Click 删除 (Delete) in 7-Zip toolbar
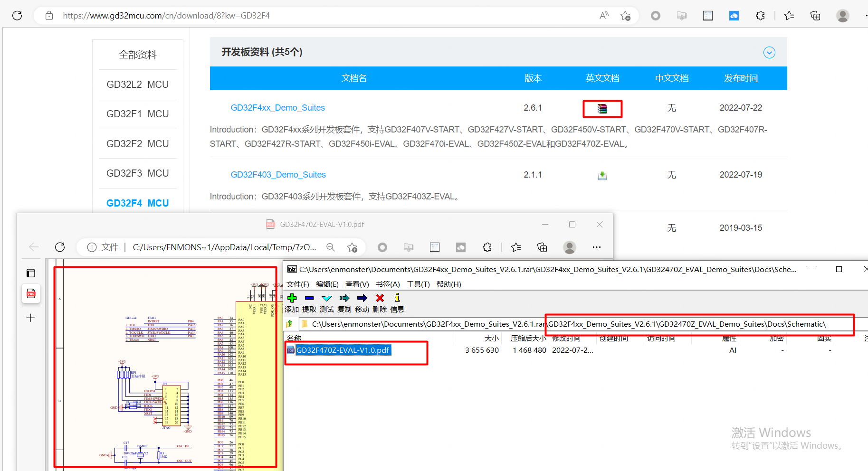The width and height of the screenshot is (868, 471). (380, 303)
